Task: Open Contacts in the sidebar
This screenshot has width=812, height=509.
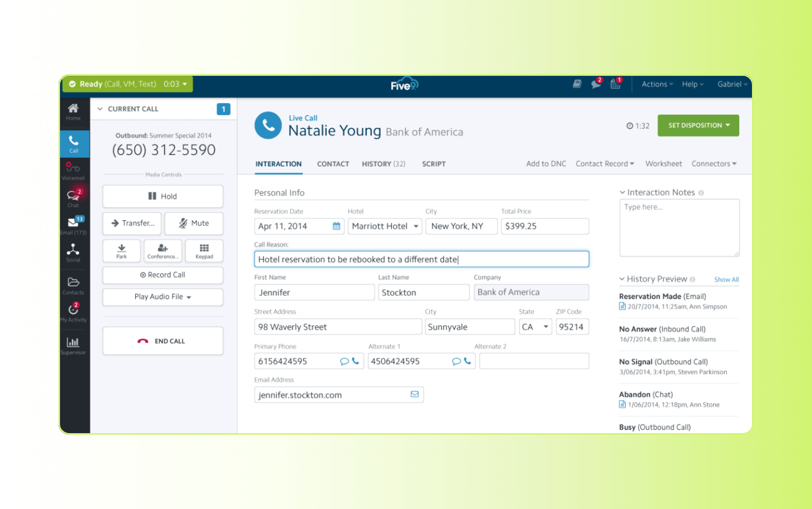Action: 73,286
